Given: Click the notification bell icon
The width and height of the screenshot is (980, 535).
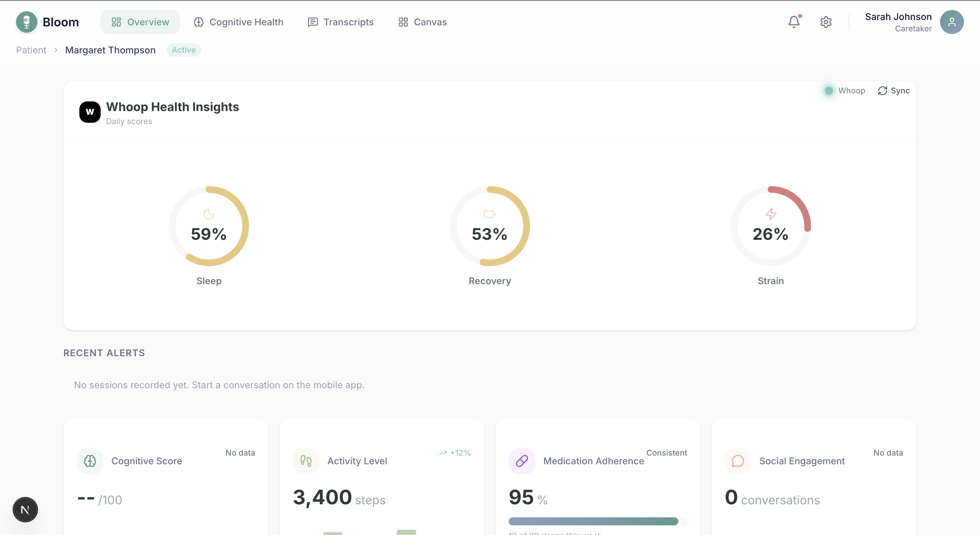Looking at the screenshot, I should 794,22.
